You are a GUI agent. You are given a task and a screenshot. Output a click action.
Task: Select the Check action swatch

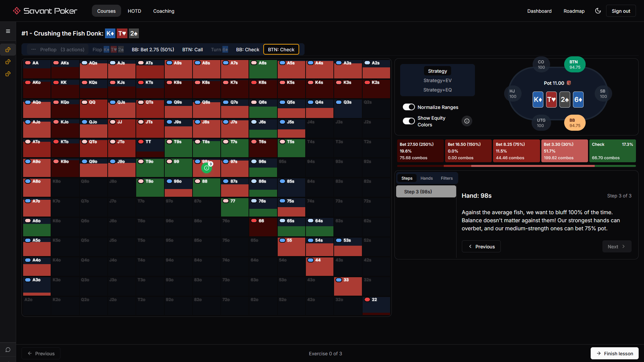pyautogui.click(x=612, y=151)
